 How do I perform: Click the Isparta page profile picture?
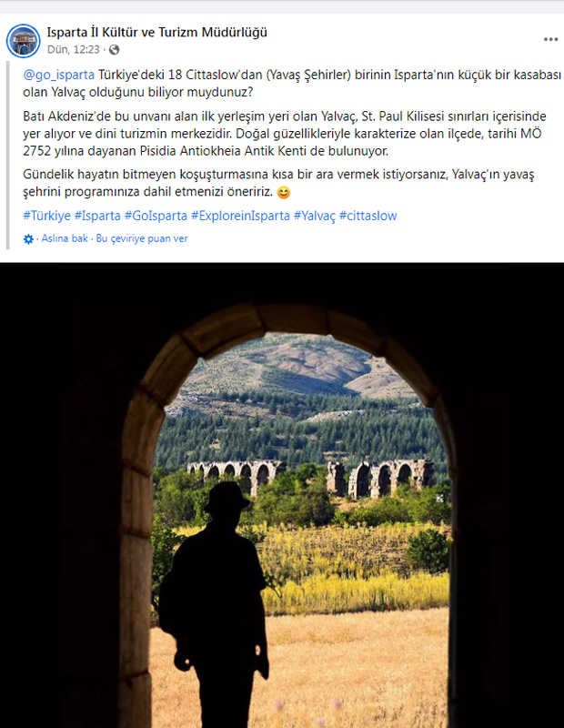pos(24,41)
